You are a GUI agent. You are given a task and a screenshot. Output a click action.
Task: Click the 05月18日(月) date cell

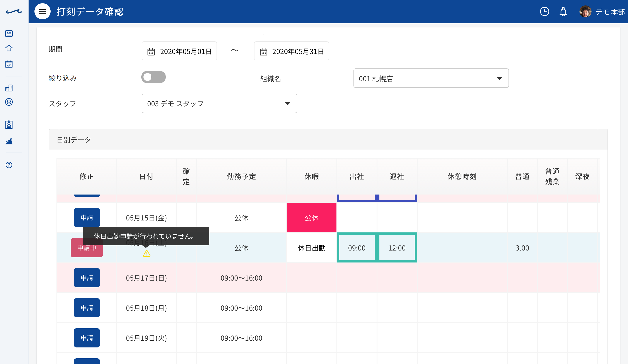(x=146, y=308)
